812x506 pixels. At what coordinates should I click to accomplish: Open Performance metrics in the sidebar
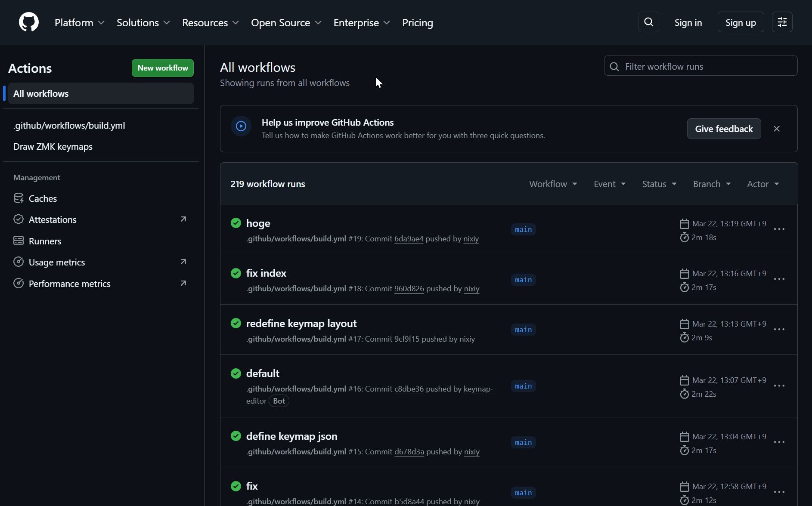click(69, 284)
